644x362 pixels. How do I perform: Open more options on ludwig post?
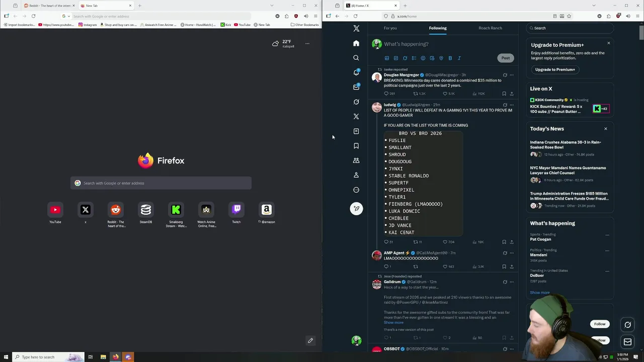[512, 105]
